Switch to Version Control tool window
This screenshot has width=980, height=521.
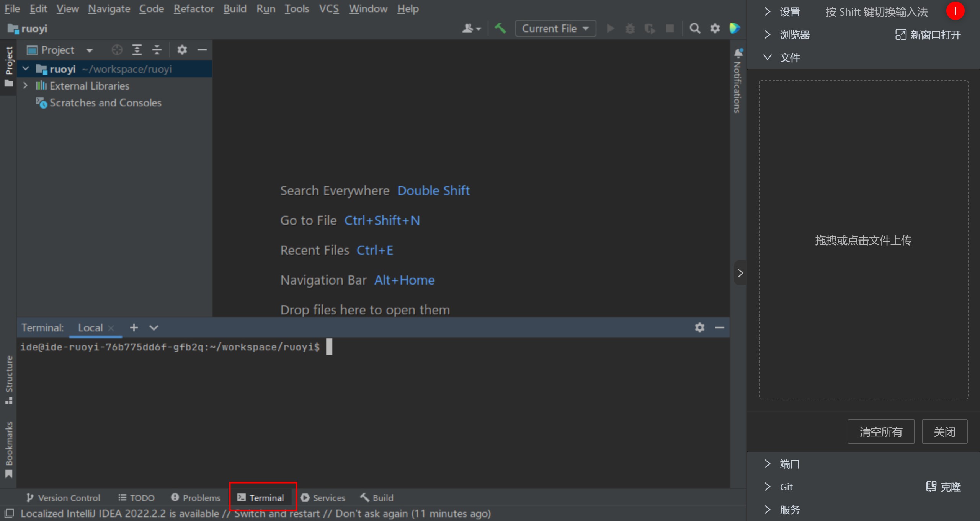point(63,498)
